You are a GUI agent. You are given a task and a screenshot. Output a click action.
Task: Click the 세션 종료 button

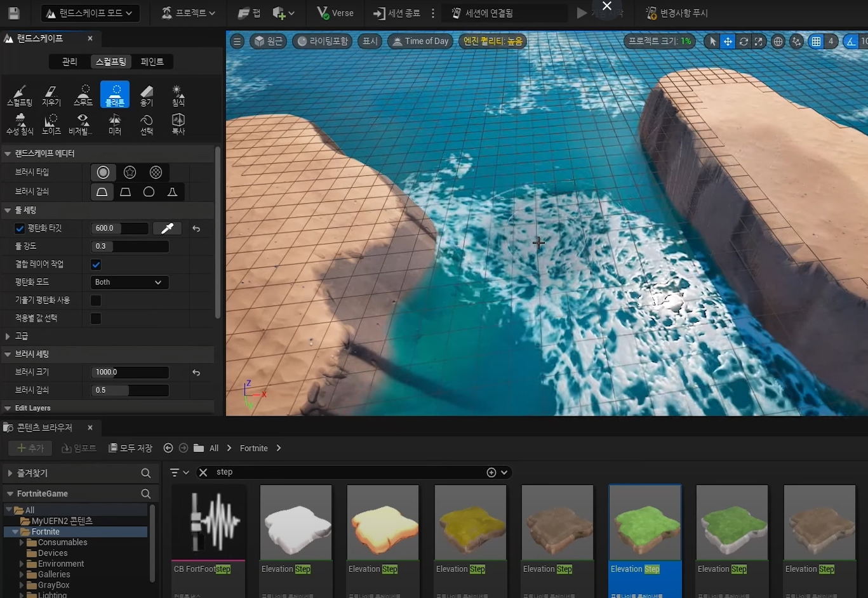coord(397,13)
